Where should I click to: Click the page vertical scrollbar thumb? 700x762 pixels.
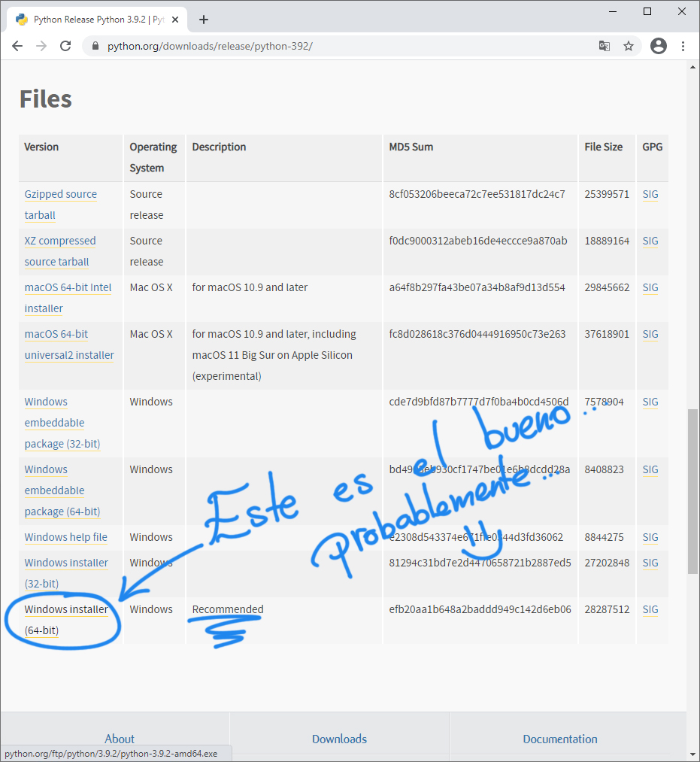pyautogui.click(x=693, y=492)
